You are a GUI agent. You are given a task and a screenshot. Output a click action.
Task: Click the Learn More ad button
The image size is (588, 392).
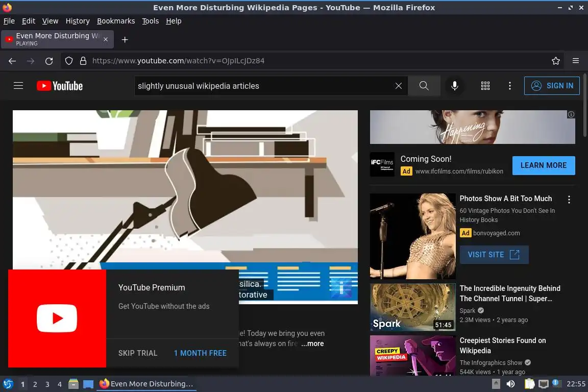click(544, 165)
